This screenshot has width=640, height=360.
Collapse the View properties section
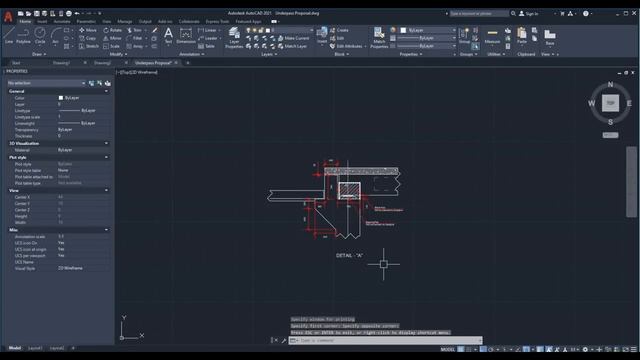click(107, 190)
